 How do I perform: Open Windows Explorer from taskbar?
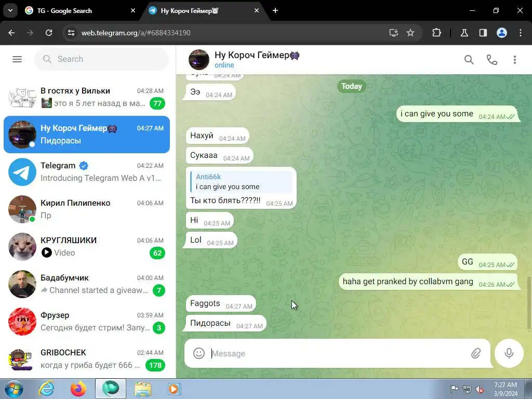tap(143, 389)
